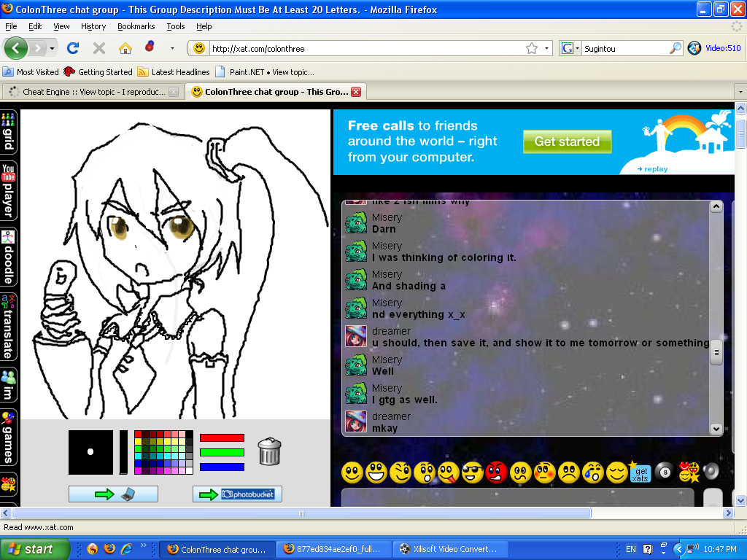Bookmark this page with star icon
The width and height of the screenshot is (747, 560).
532,49
